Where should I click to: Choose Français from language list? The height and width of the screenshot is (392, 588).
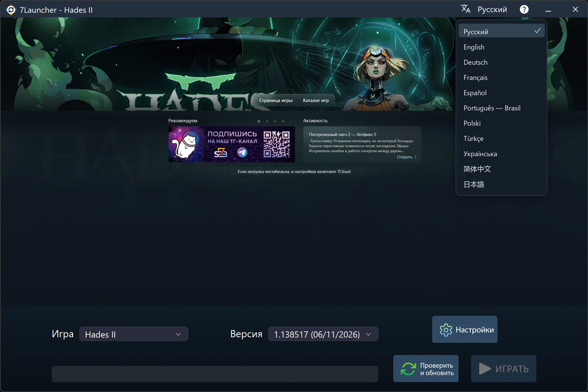coord(502,77)
